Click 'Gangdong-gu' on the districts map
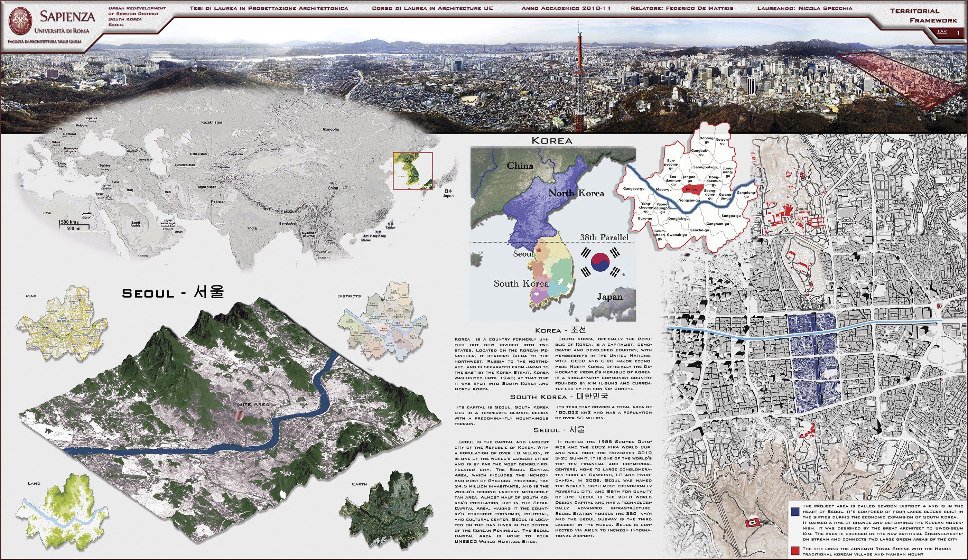This screenshot has height=560, width=968. [746, 194]
